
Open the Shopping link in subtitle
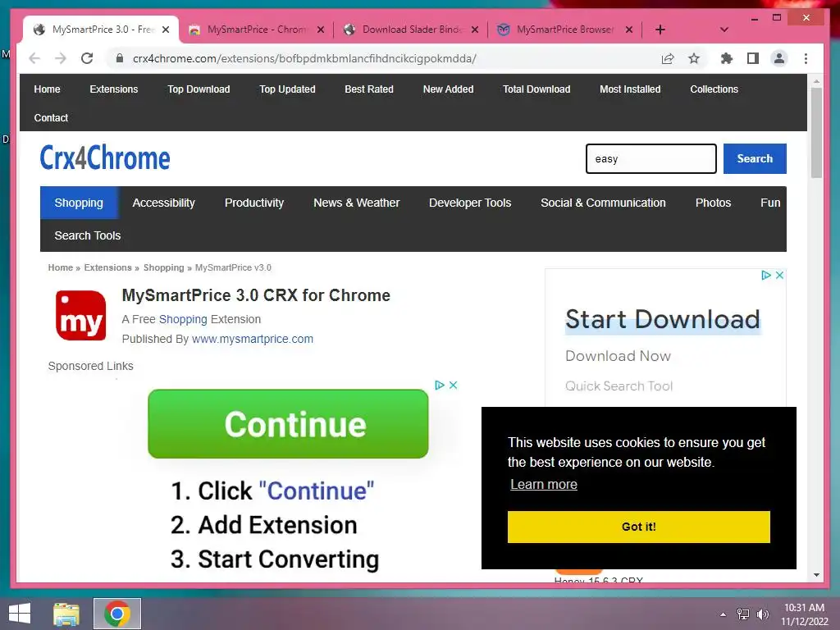pos(183,319)
